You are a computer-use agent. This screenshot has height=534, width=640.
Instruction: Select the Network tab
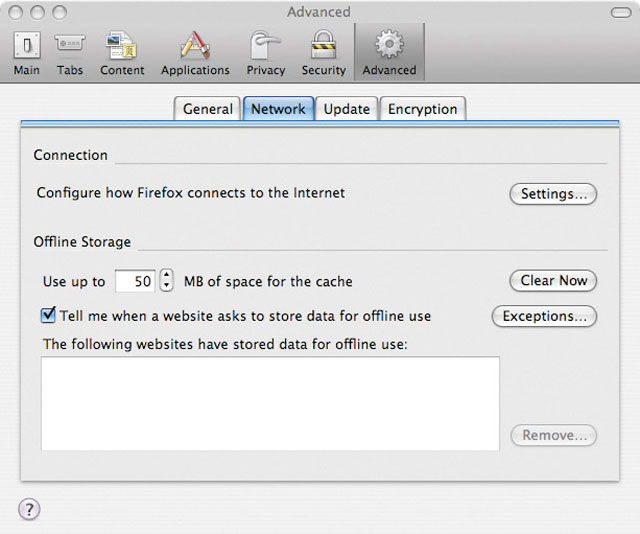coord(278,109)
